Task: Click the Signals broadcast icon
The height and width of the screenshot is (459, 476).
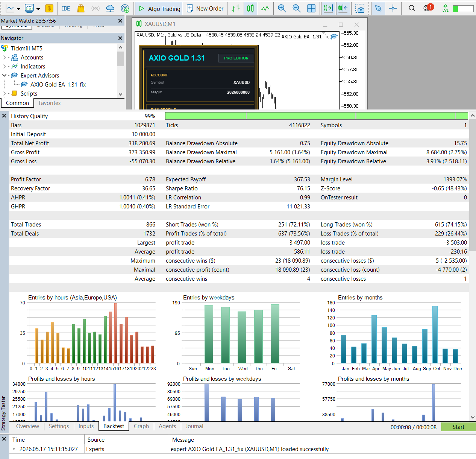Action: 96,8
